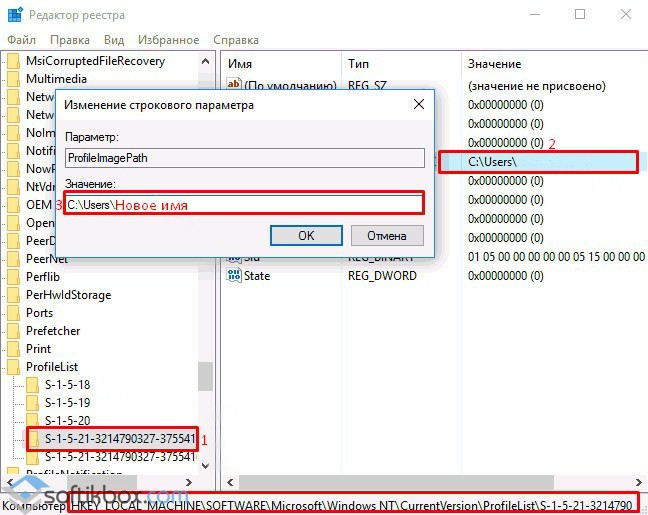Click the ProfileList folder icon
Viewport: 648px width, 515px height.
14,367
